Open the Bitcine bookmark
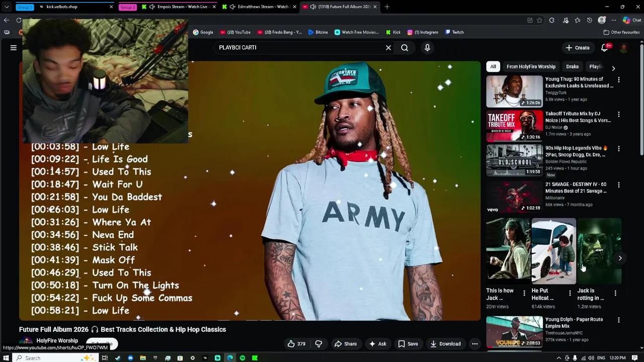The width and height of the screenshot is (644, 362). coord(318,32)
